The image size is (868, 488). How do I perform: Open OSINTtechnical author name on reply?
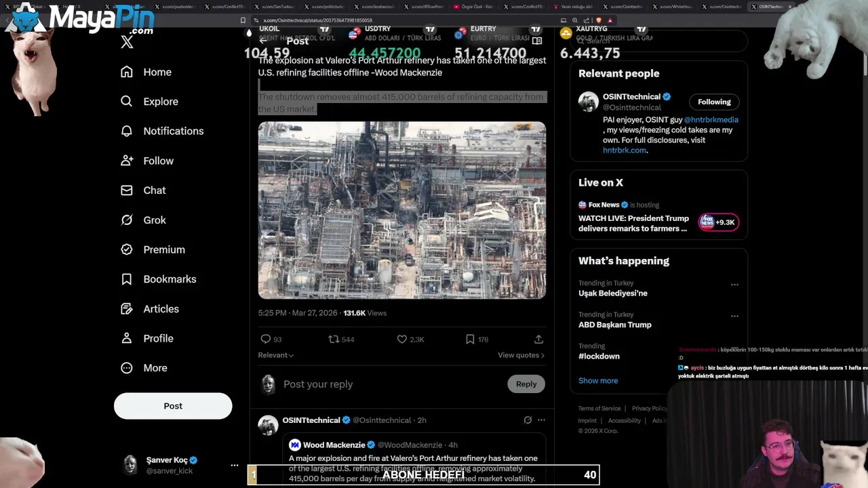tap(311, 420)
